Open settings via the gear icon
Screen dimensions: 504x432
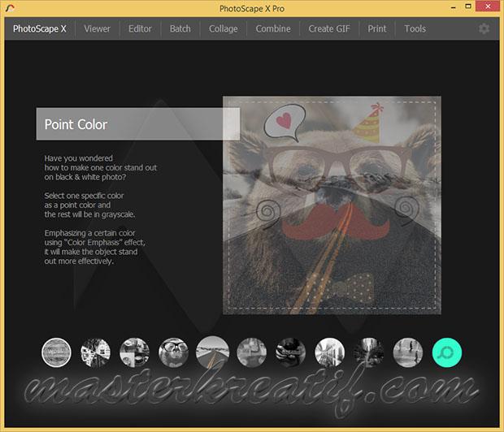click(x=484, y=28)
